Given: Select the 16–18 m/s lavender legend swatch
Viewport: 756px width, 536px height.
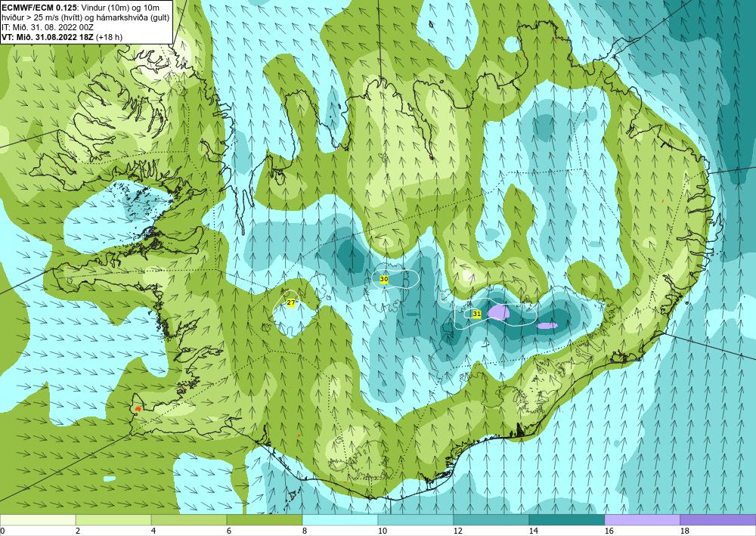Looking at the screenshot, I should point(642,520).
